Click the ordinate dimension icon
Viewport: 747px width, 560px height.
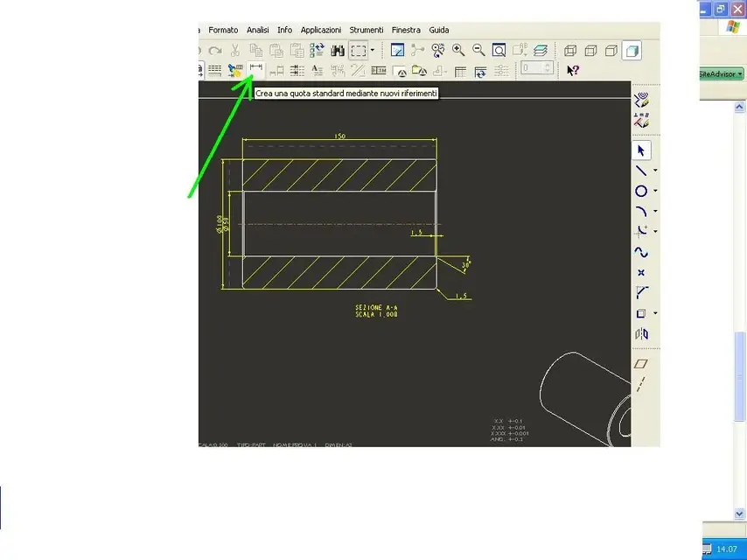pyautogui.click(x=297, y=71)
